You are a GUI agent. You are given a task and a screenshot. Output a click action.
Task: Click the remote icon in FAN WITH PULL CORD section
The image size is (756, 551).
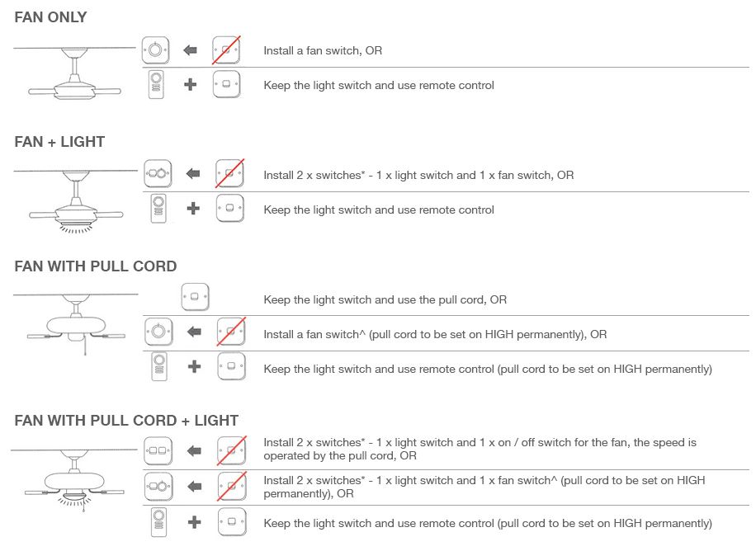[x=159, y=367]
